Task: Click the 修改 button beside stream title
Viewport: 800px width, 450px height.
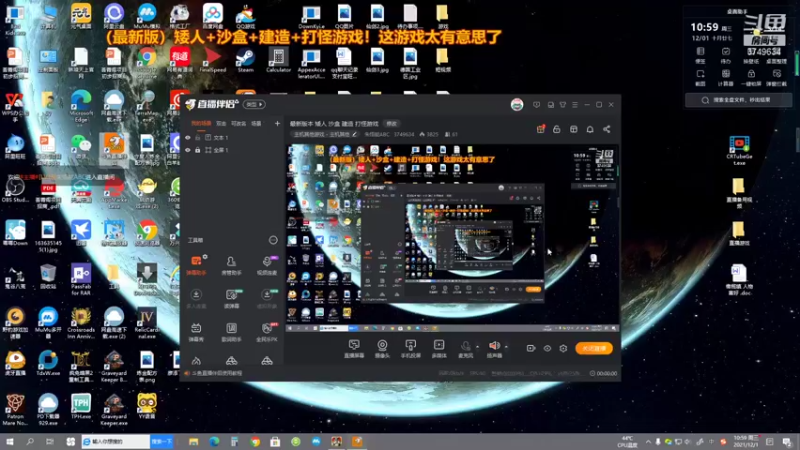Action: click(391, 124)
